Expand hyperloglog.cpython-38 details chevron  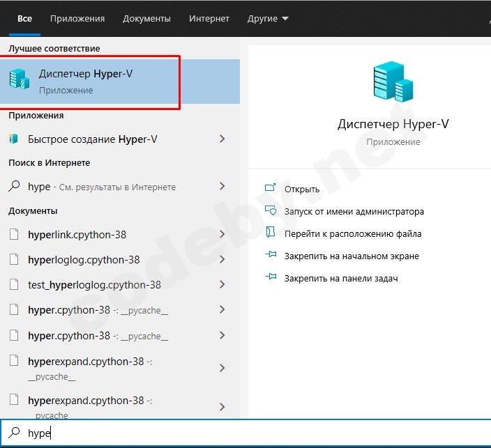click(222, 259)
